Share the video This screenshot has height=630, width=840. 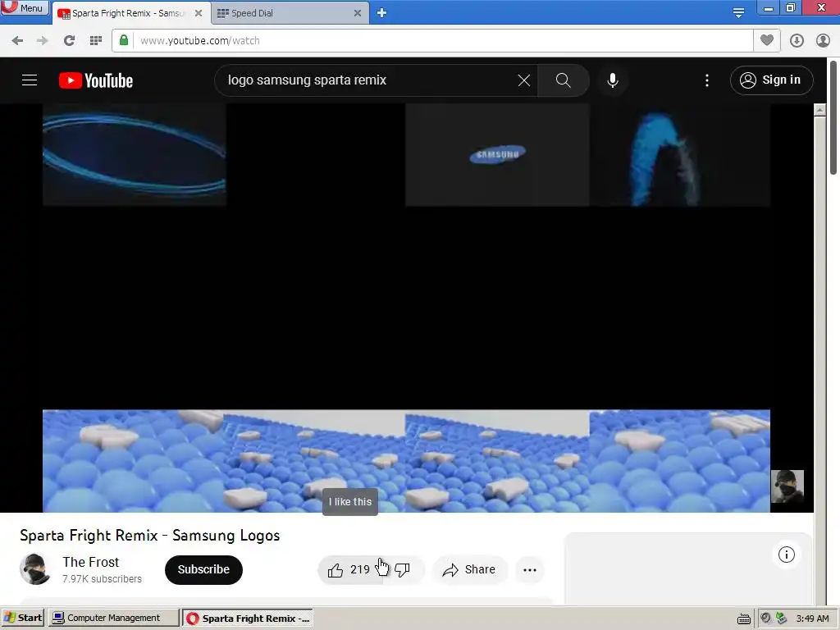click(469, 569)
